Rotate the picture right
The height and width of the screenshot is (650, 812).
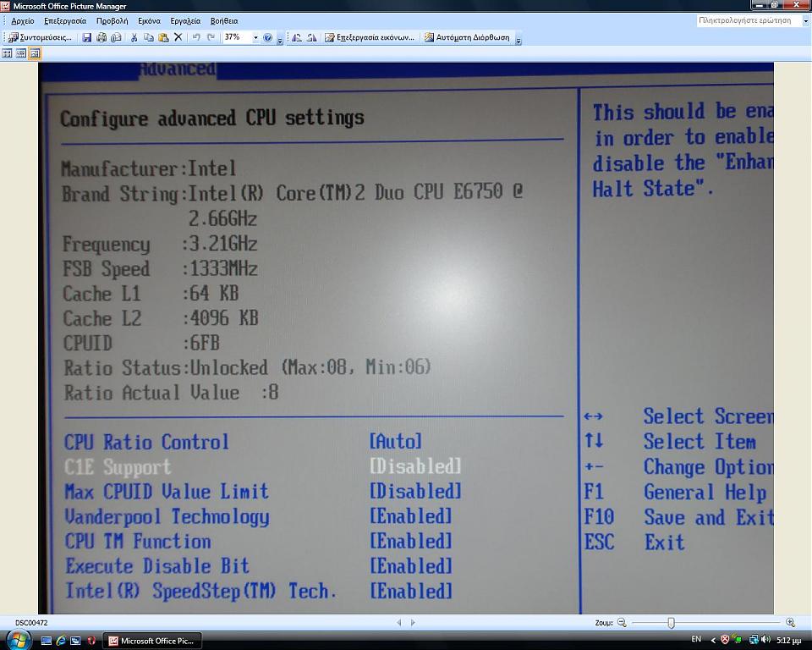[x=312, y=37]
